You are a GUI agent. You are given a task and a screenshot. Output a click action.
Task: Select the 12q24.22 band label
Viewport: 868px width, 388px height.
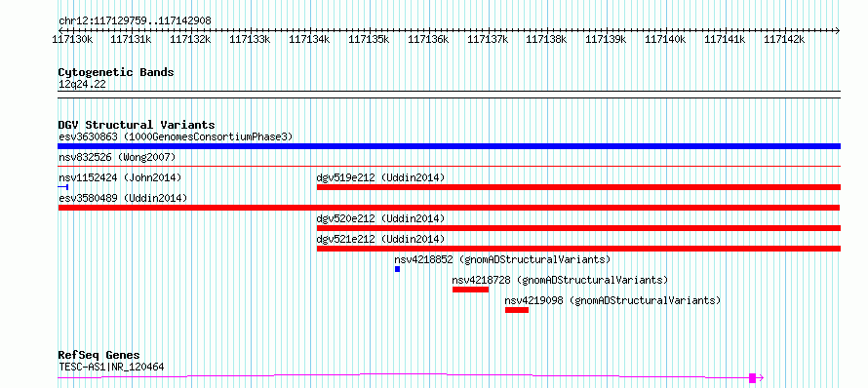coord(82,85)
